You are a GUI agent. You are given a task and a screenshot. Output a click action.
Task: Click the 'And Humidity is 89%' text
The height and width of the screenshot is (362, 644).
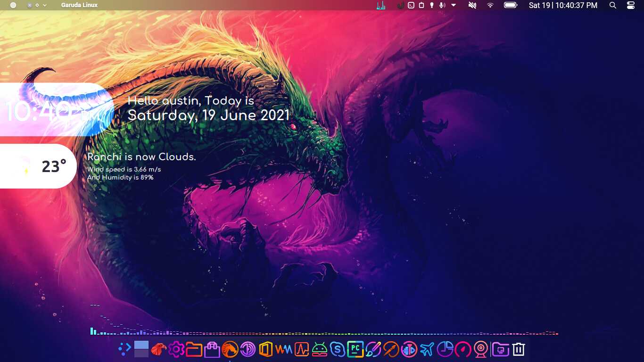[x=120, y=178]
